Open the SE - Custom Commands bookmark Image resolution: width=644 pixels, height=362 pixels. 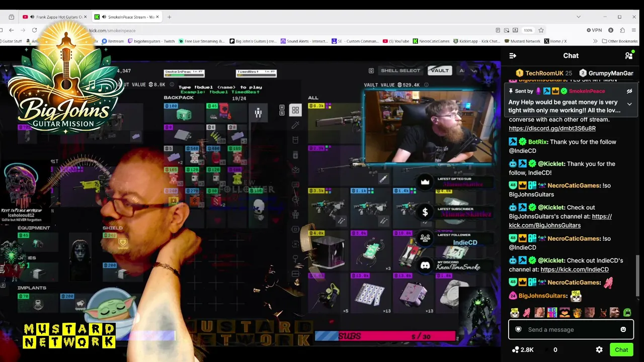pos(355,41)
